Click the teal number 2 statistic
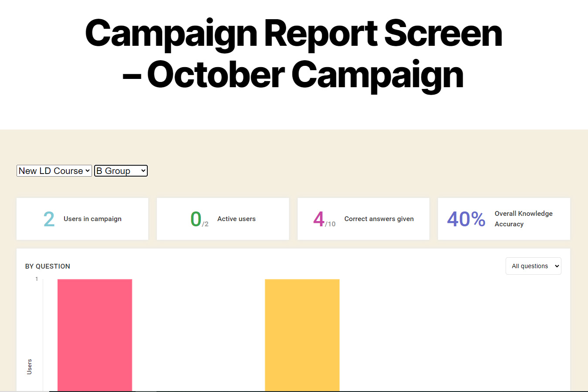This screenshot has width=588, height=392. 49,219
